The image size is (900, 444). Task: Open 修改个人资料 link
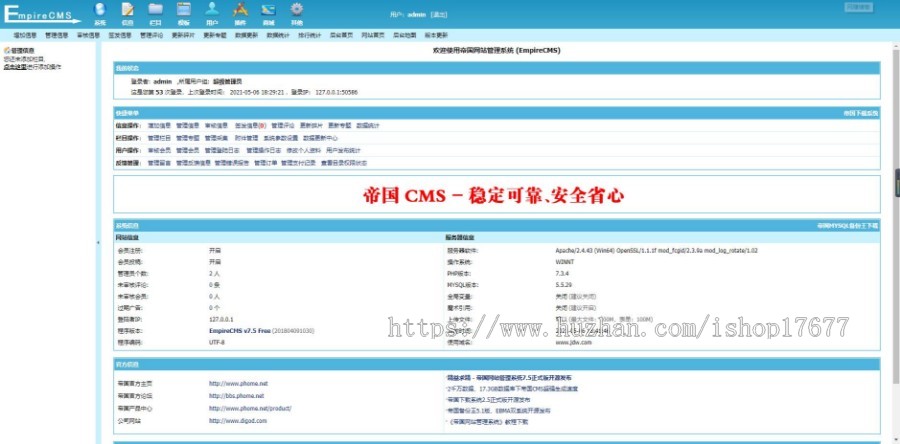coord(303,150)
